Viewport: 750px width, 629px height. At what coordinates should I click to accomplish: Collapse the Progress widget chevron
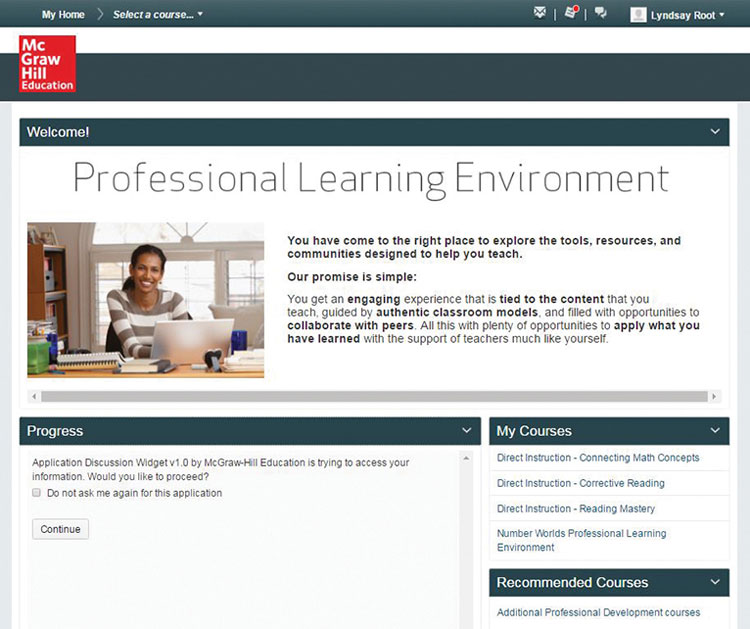pyautogui.click(x=467, y=430)
